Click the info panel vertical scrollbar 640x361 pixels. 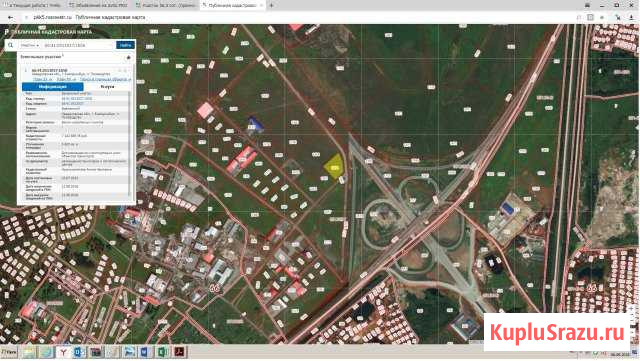pos(131,143)
